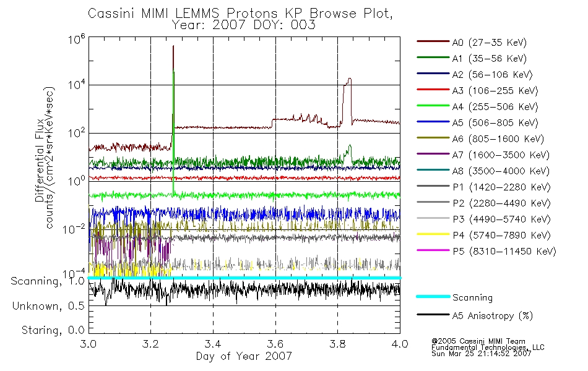Click the A3 (106-255 KeV) legend label

[x=495, y=91]
